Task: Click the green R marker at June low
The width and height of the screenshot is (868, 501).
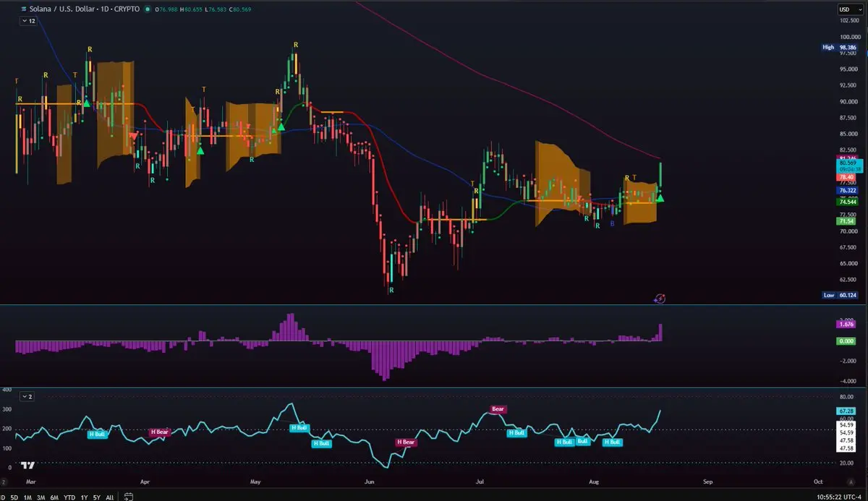Action: pyautogui.click(x=391, y=290)
